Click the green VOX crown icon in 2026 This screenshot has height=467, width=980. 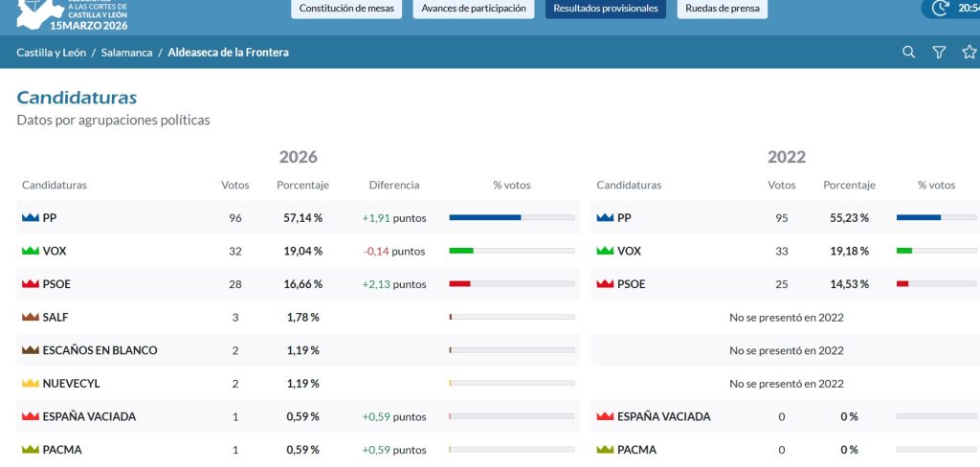pyautogui.click(x=30, y=251)
